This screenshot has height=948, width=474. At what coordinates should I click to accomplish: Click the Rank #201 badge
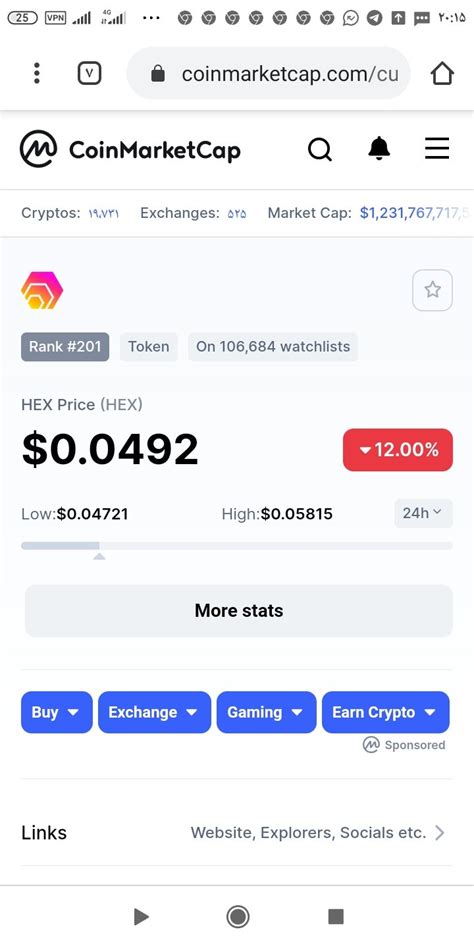point(65,347)
